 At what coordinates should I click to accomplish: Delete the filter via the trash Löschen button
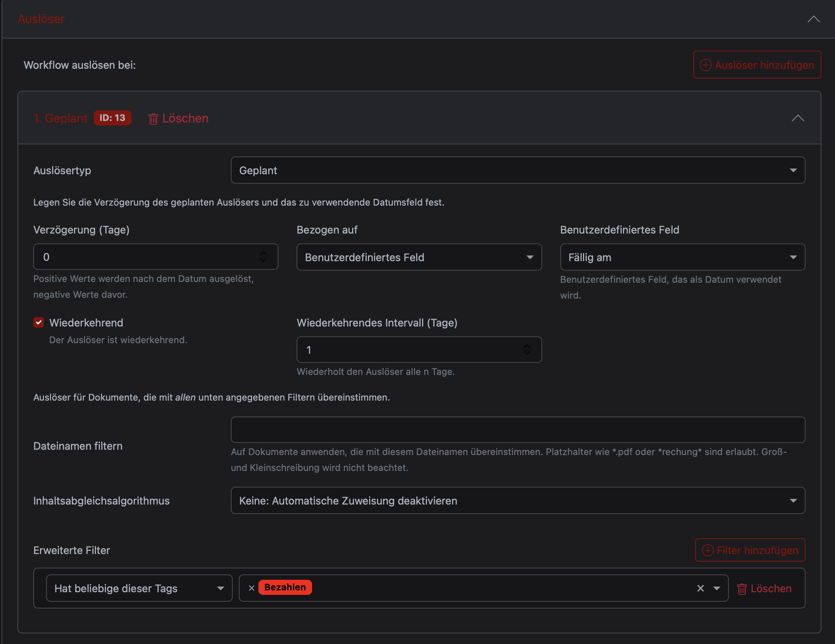pyautogui.click(x=764, y=588)
